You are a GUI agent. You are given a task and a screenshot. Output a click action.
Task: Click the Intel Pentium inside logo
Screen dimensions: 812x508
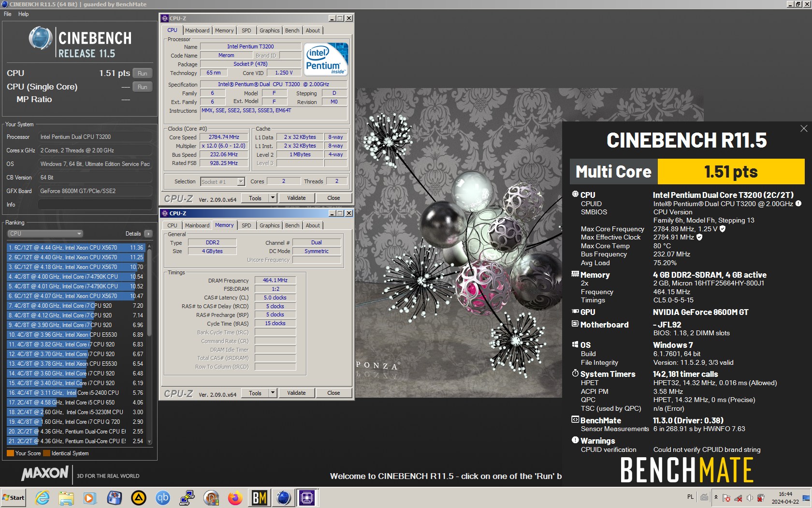coord(326,60)
